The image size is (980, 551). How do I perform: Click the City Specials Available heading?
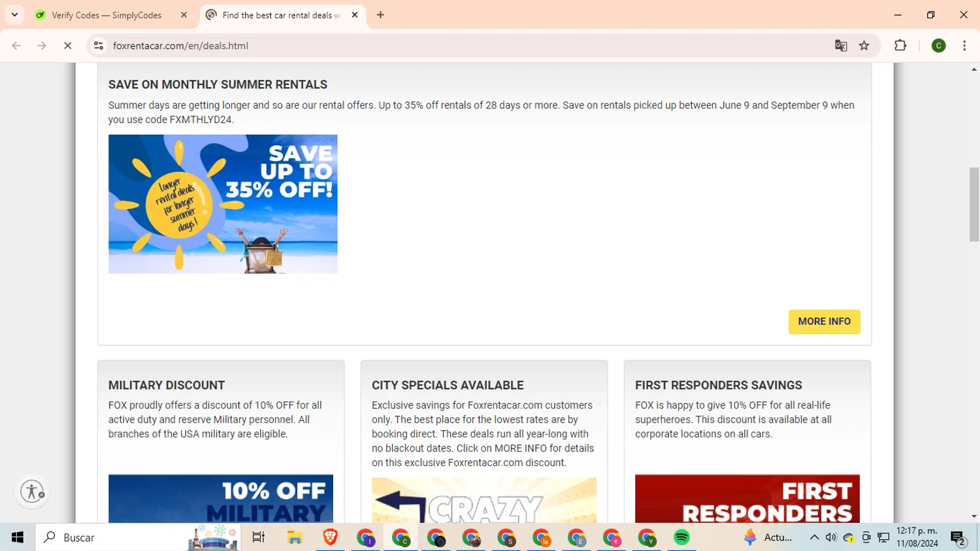[448, 386]
